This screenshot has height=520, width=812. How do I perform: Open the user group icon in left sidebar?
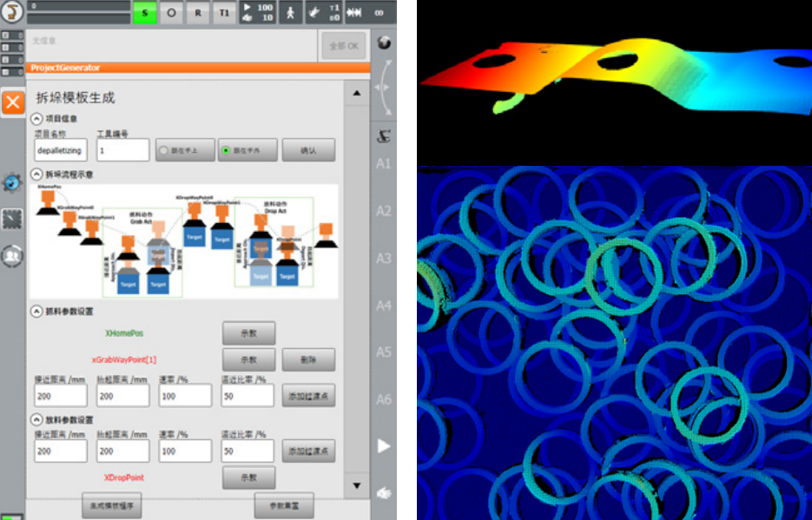point(12,255)
